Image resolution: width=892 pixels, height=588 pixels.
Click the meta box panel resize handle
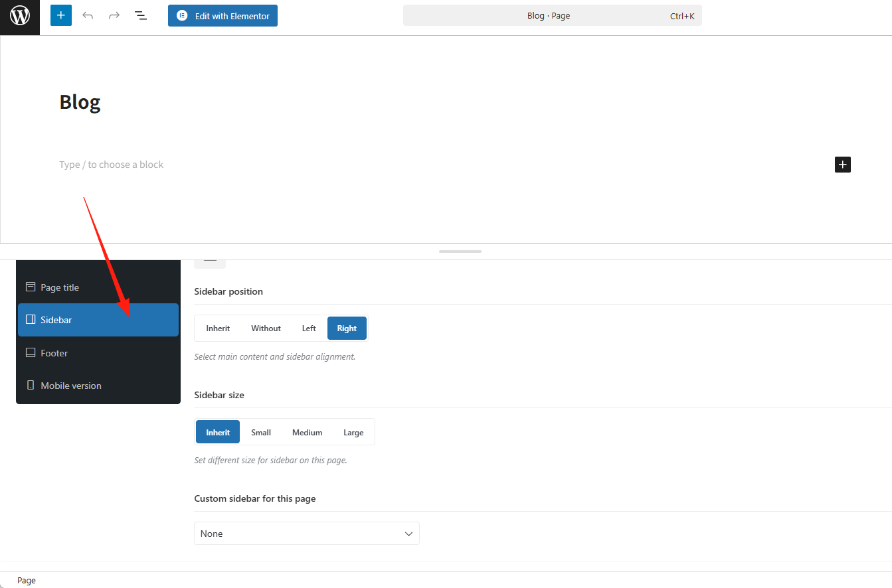(460, 252)
